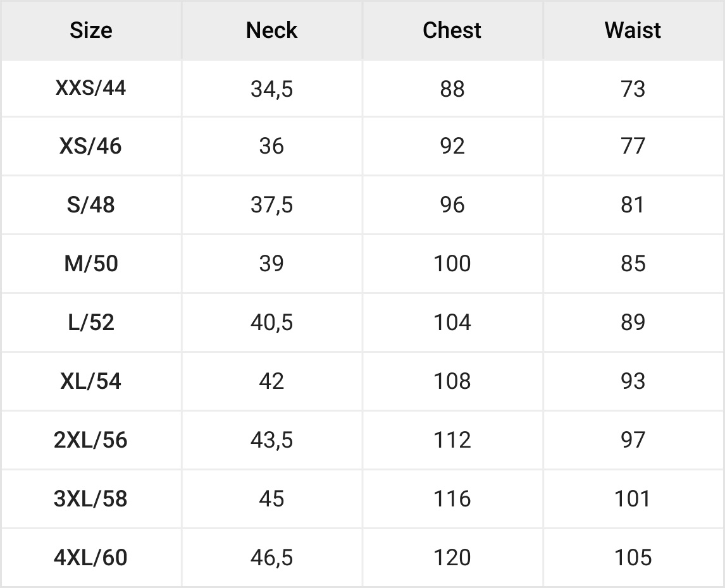Click the Neck column header
The width and height of the screenshot is (725, 588).
click(271, 30)
